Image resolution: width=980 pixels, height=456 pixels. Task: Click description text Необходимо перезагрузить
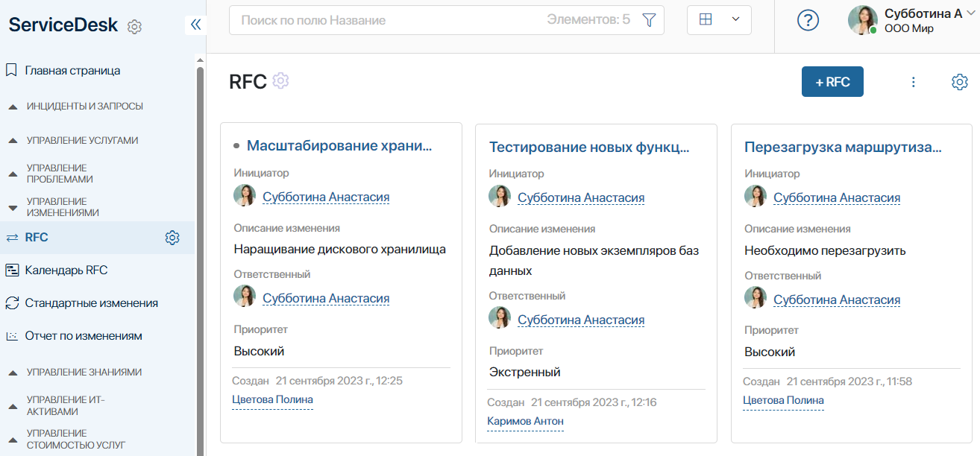coord(825,250)
